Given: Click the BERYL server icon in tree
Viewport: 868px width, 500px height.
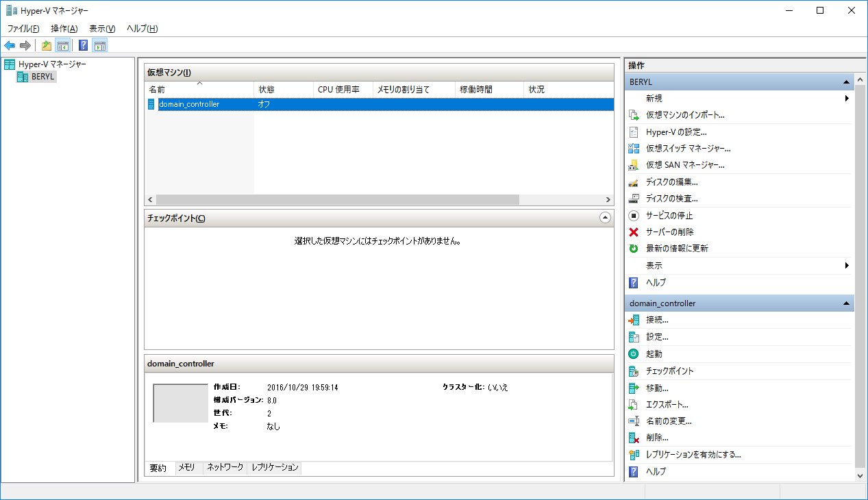Looking at the screenshot, I should point(23,77).
